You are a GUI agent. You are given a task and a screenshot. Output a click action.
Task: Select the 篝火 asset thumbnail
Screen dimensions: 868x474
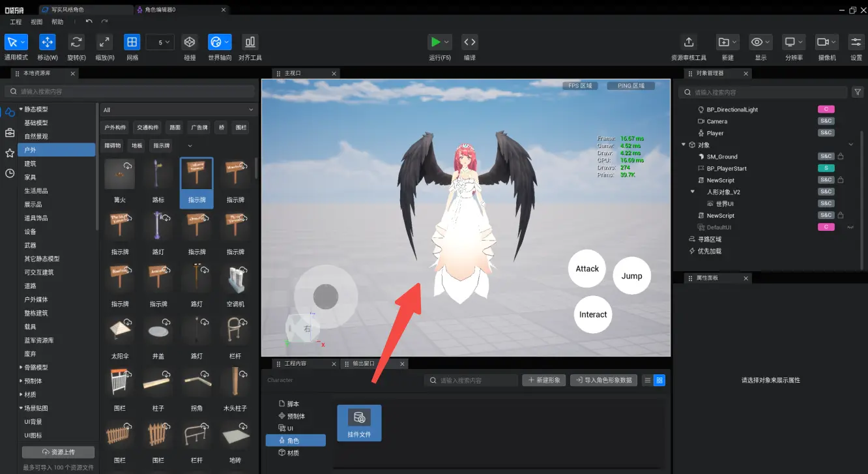120,174
